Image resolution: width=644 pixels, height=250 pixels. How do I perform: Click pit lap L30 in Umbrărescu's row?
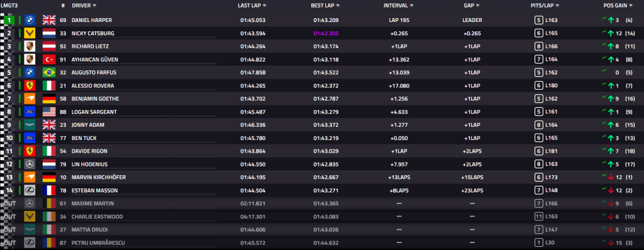click(x=550, y=243)
